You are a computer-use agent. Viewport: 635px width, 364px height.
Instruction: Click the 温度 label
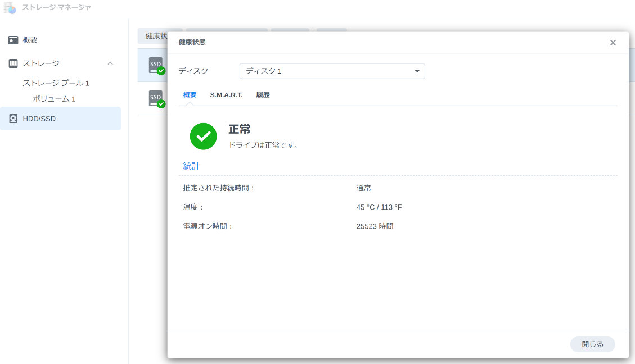(193, 207)
